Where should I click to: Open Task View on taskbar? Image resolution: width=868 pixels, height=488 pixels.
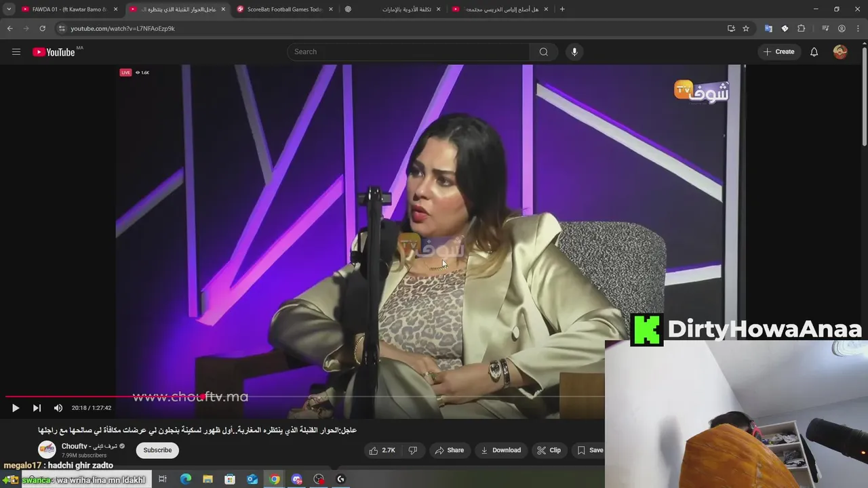(163, 479)
